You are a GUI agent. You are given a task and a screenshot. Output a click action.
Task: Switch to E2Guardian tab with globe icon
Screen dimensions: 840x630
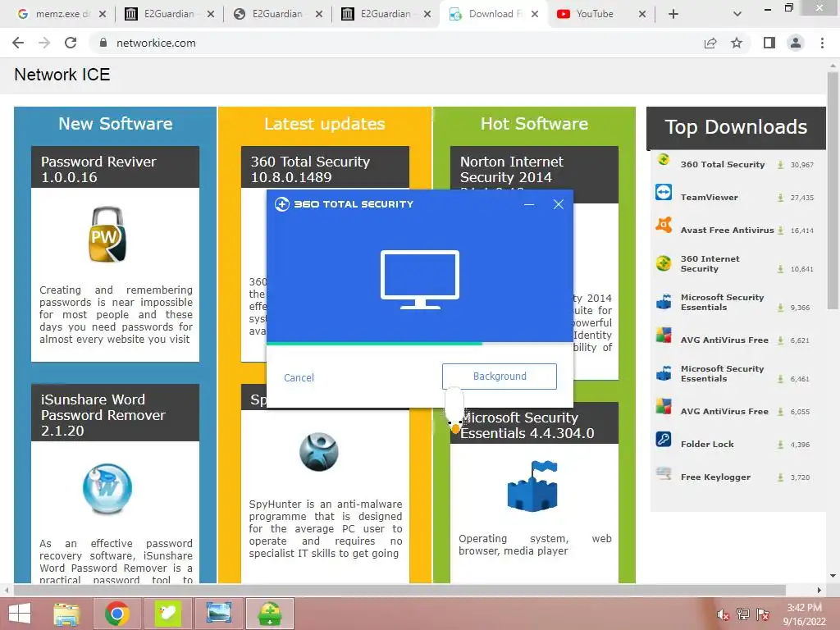tap(276, 14)
